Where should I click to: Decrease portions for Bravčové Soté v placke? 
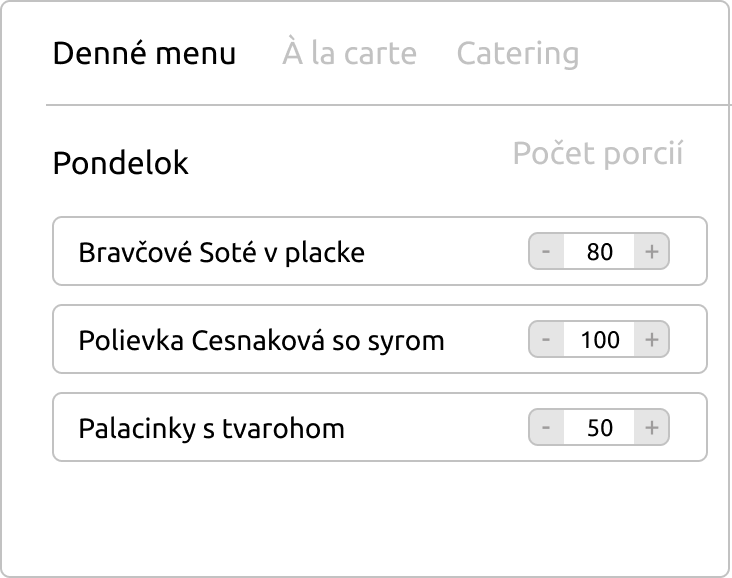pyautogui.click(x=546, y=252)
